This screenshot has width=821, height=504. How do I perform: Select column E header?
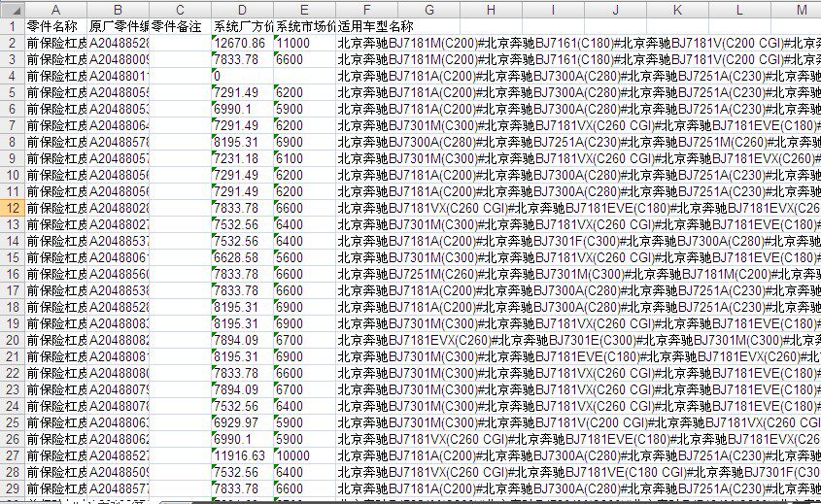tap(305, 10)
